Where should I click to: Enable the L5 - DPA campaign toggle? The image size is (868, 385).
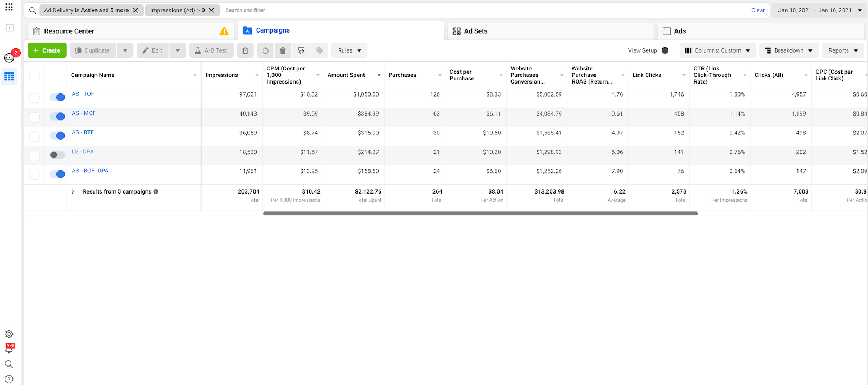coord(57,155)
